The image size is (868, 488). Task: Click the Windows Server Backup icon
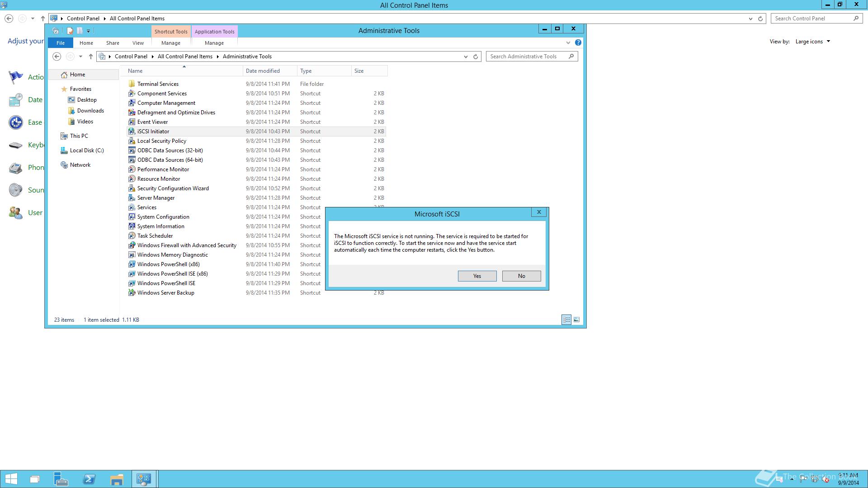tap(132, 292)
